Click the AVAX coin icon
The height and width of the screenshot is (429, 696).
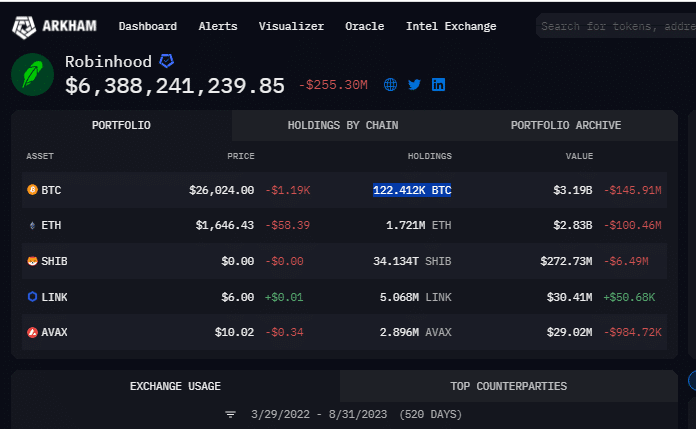[x=32, y=332]
